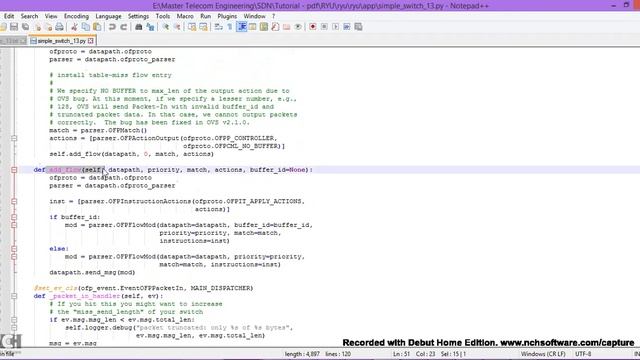Open the Tools menu
The image size is (640, 360).
point(163,16)
